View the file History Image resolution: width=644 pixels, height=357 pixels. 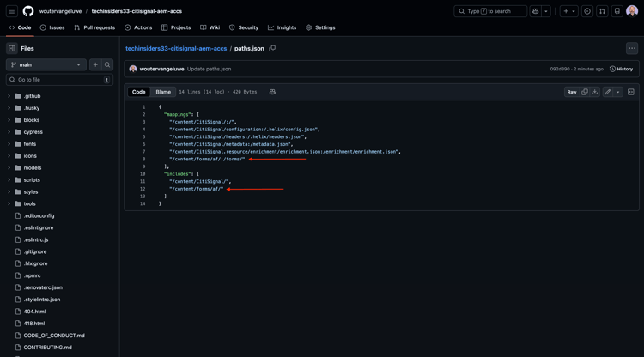[x=621, y=69]
